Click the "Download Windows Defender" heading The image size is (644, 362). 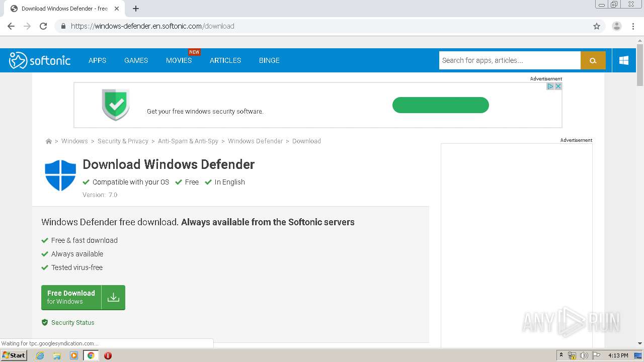(x=169, y=164)
